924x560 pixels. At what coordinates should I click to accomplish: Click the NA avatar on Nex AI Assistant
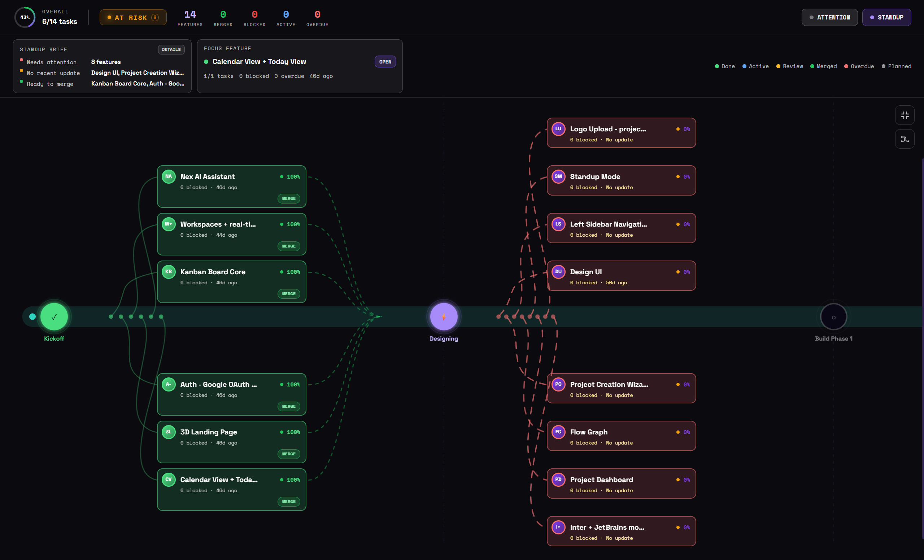pos(169,176)
